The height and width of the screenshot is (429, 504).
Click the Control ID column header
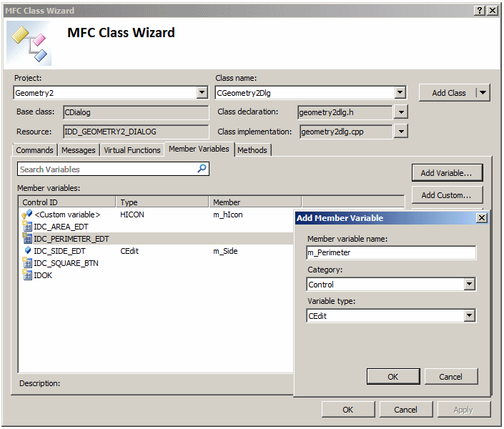(x=67, y=202)
